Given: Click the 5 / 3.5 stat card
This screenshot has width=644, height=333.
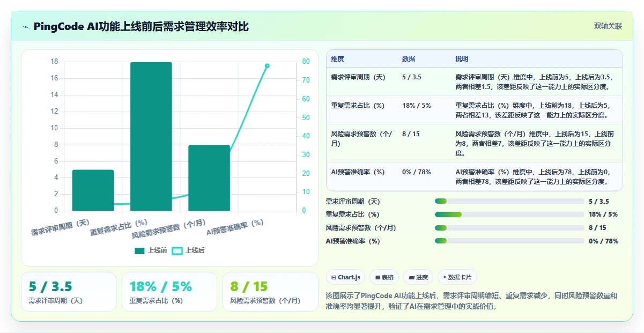Looking at the screenshot, I should (69, 292).
